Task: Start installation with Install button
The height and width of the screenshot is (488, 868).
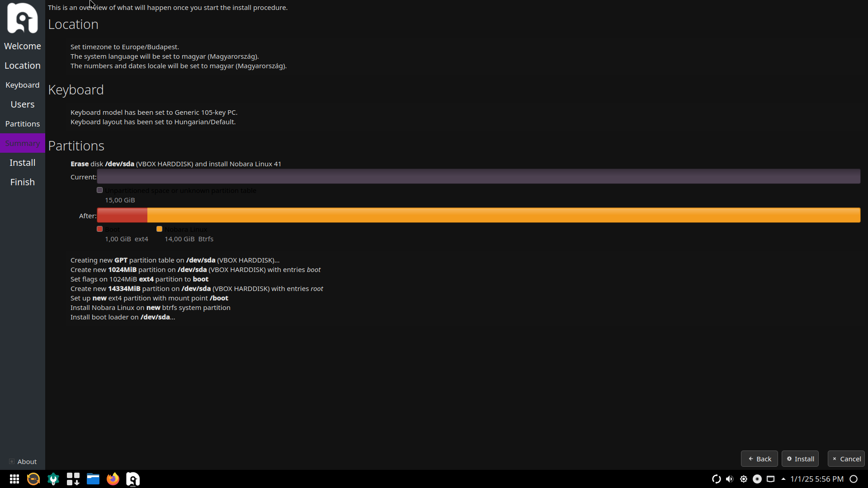Action: (800, 459)
